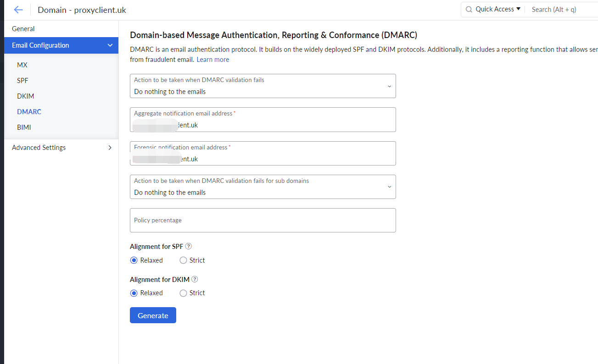Image resolution: width=598 pixels, height=364 pixels.
Task: Click the search magnifier icon
Action: click(x=469, y=9)
